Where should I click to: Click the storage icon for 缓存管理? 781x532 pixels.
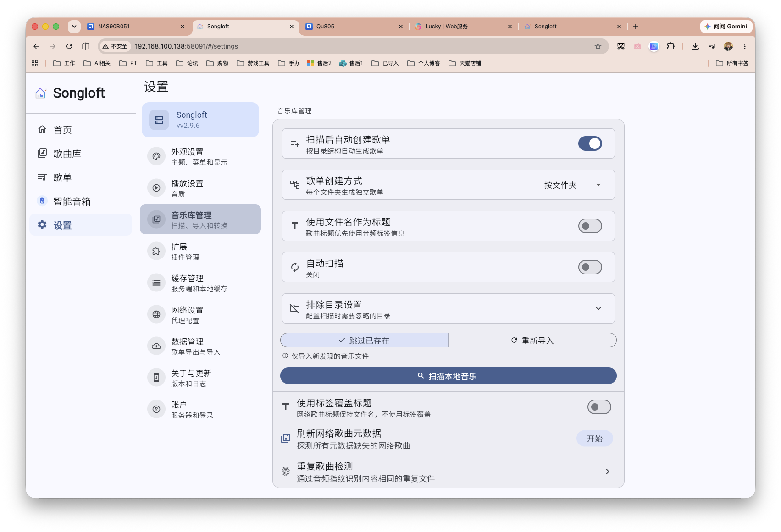[156, 283]
